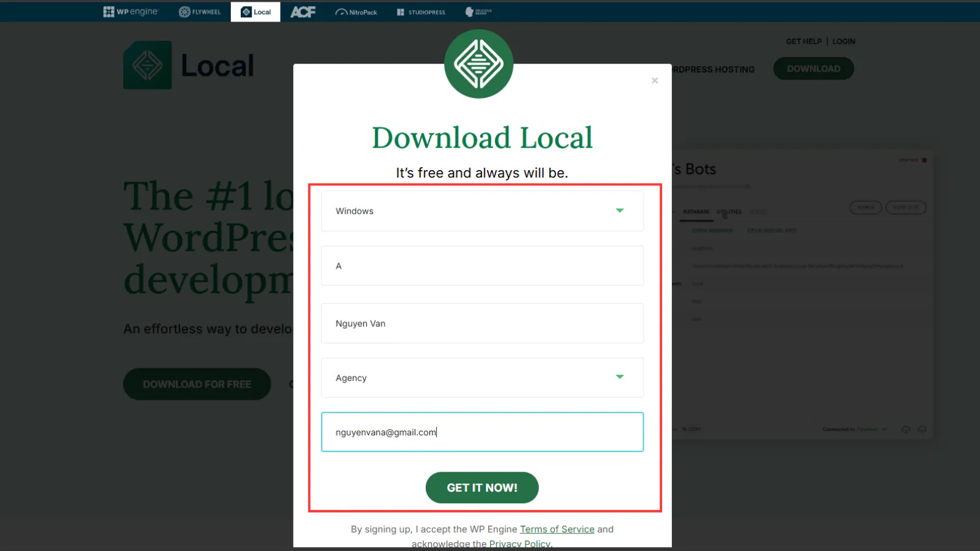Image resolution: width=980 pixels, height=551 pixels.
Task: Click the DOWNLOAD FOR FREE button
Action: (x=197, y=384)
